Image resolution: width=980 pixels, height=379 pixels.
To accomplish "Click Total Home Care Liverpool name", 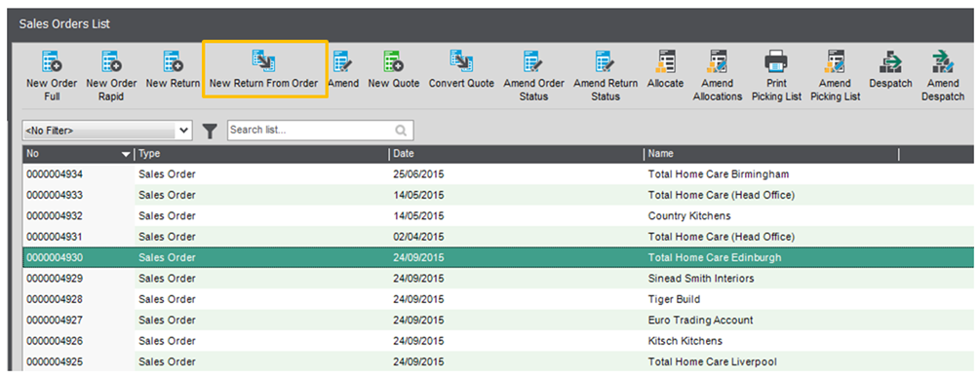I will (713, 361).
